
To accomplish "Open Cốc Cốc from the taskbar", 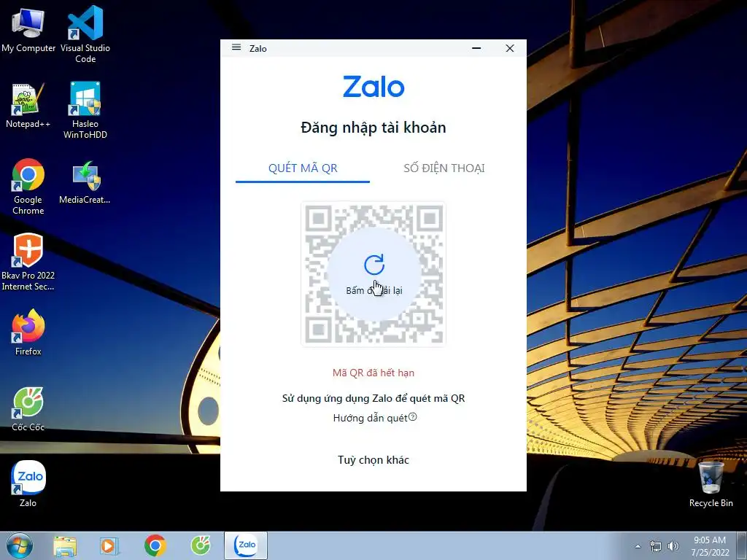I will coord(201,545).
